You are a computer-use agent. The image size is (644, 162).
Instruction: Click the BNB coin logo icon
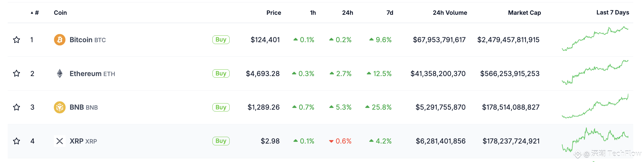coord(60,107)
